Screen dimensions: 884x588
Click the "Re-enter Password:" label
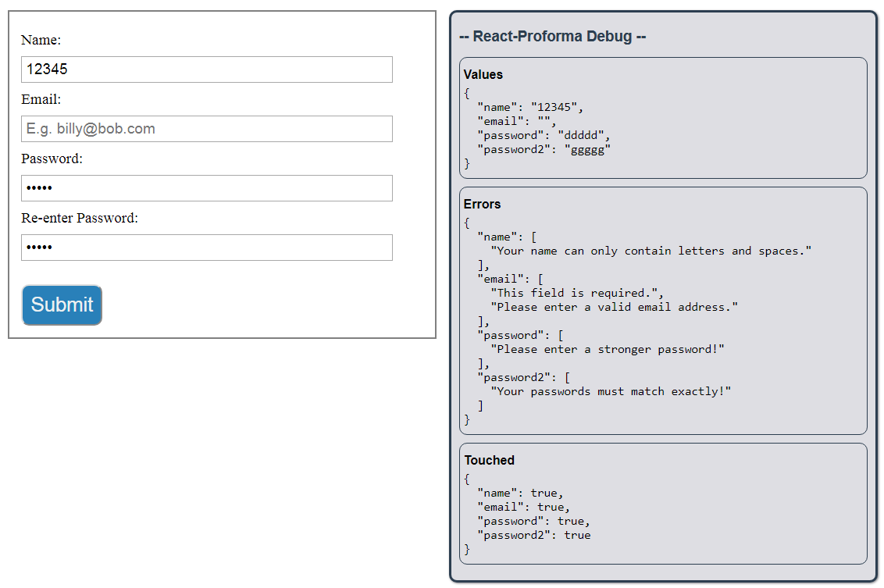click(x=80, y=218)
